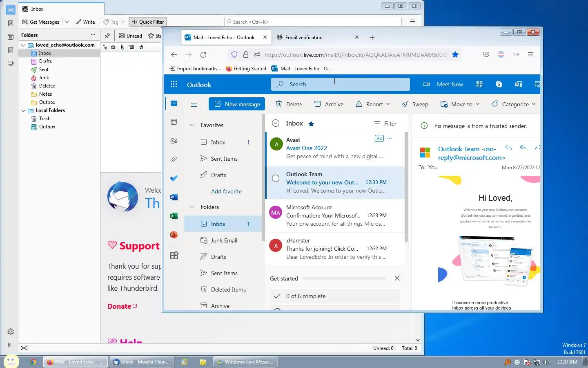
Task: Click New message button in Outlook
Action: pos(237,104)
